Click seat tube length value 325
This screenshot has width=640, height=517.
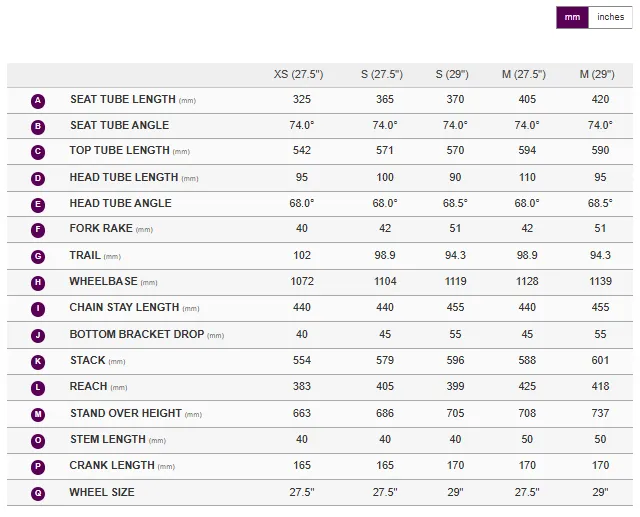302,99
